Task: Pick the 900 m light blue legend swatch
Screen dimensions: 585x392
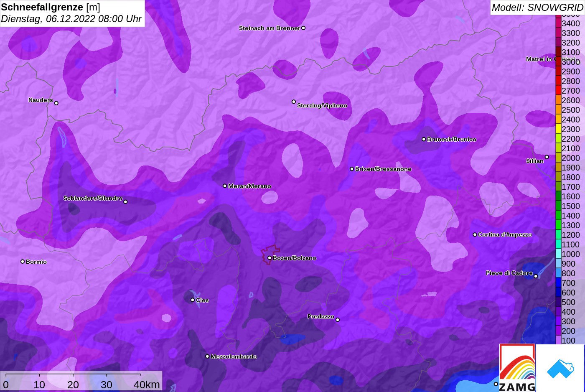Action: [x=558, y=263]
